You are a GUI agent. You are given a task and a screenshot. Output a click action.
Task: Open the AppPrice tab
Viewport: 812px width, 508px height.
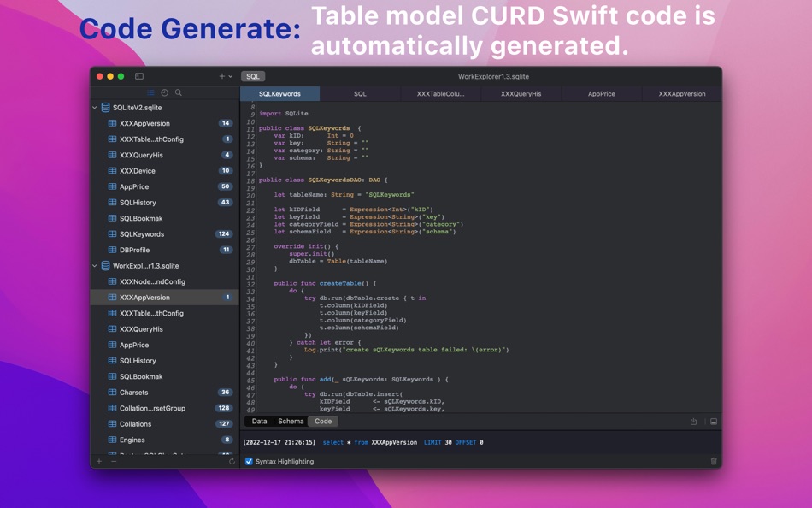pos(601,94)
